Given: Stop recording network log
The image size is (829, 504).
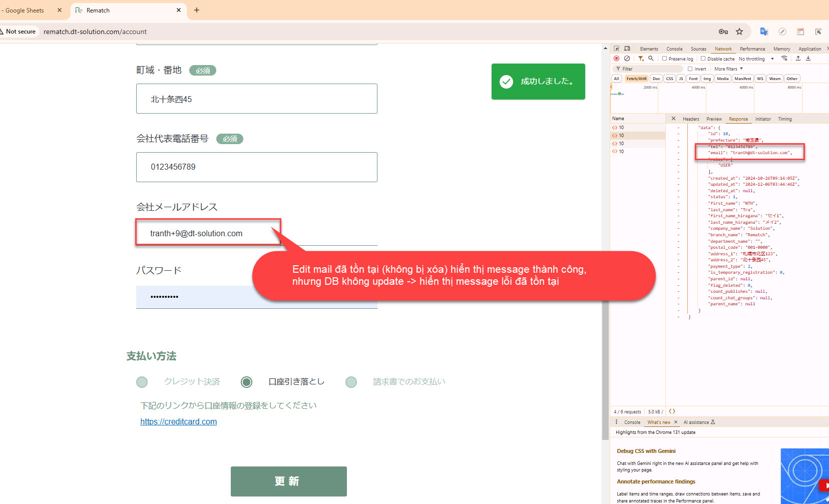Looking at the screenshot, I should click(x=617, y=59).
